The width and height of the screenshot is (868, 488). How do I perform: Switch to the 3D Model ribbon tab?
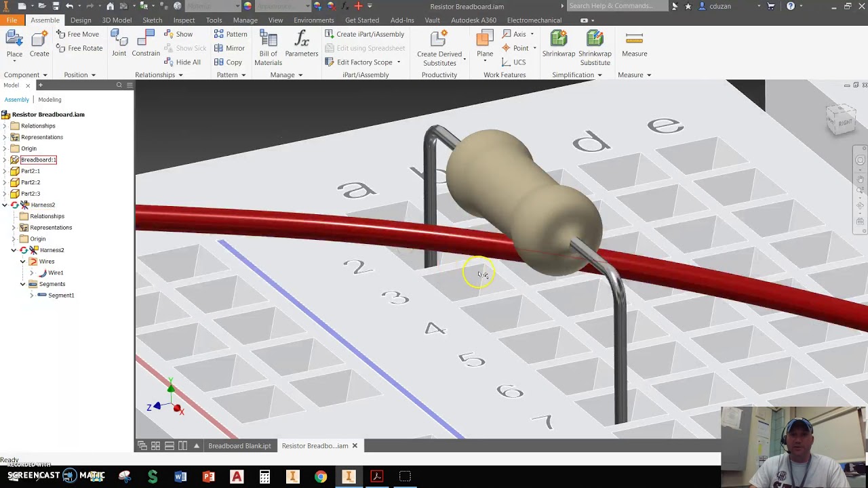[x=117, y=20]
